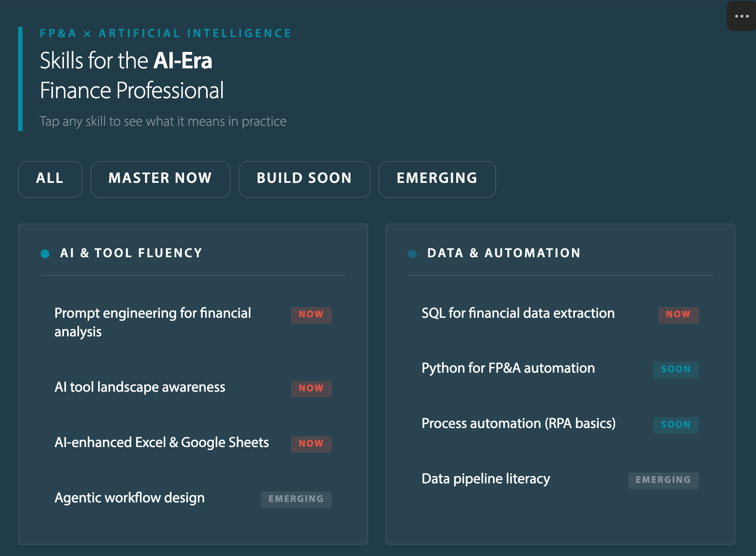Screen dimensions: 756x556
Task: Open the three-dot more options menu
Action: (x=741, y=16)
